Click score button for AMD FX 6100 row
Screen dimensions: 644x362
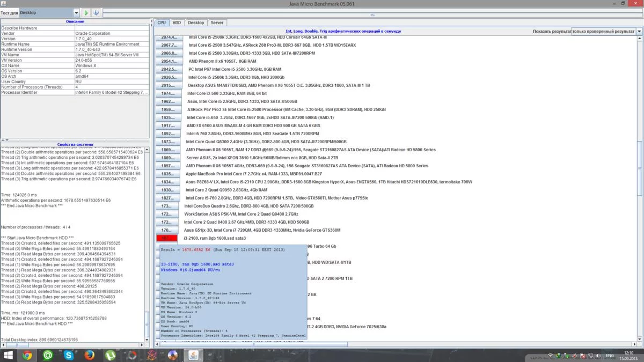(x=167, y=125)
